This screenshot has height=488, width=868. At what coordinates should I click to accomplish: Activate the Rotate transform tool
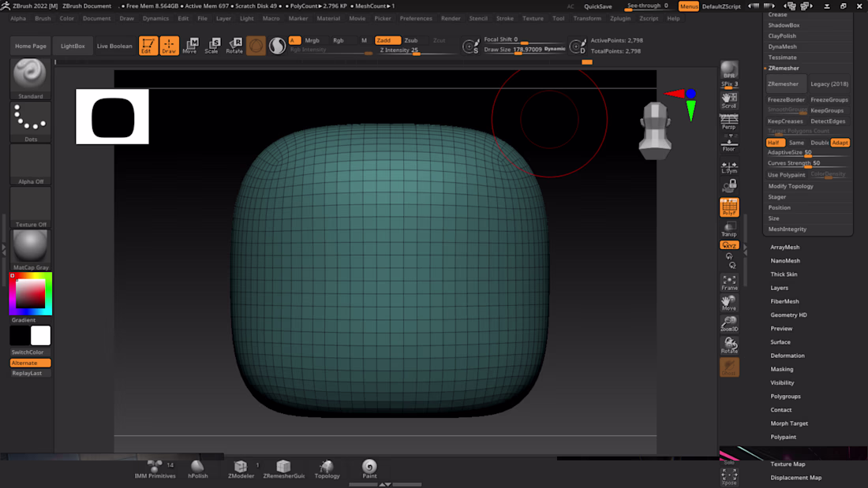[234, 46]
